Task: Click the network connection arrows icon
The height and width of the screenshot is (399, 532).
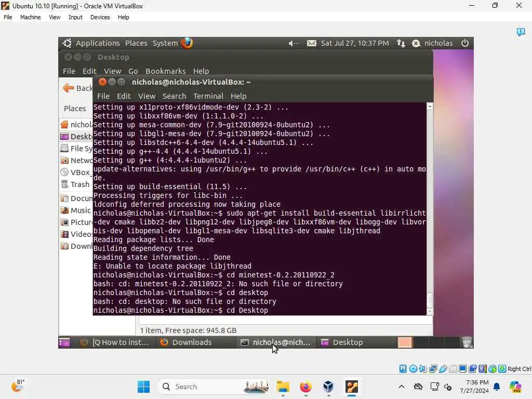Action: pos(401,44)
